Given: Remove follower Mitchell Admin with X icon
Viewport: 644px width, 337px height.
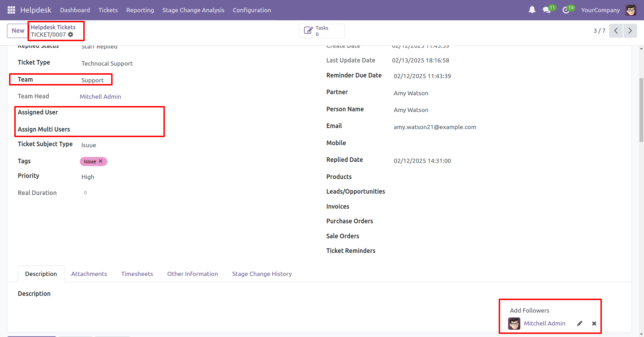Looking at the screenshot, I should pos(594,323).
